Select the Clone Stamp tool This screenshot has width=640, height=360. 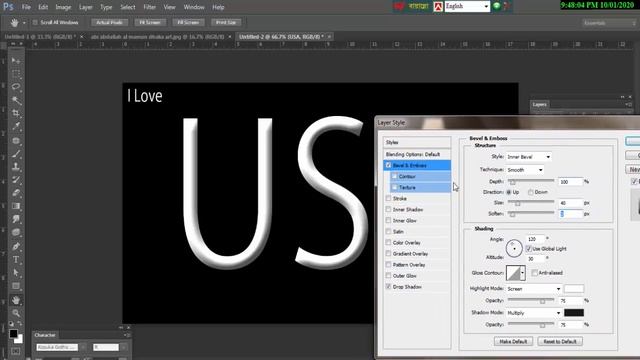[16, 167]
